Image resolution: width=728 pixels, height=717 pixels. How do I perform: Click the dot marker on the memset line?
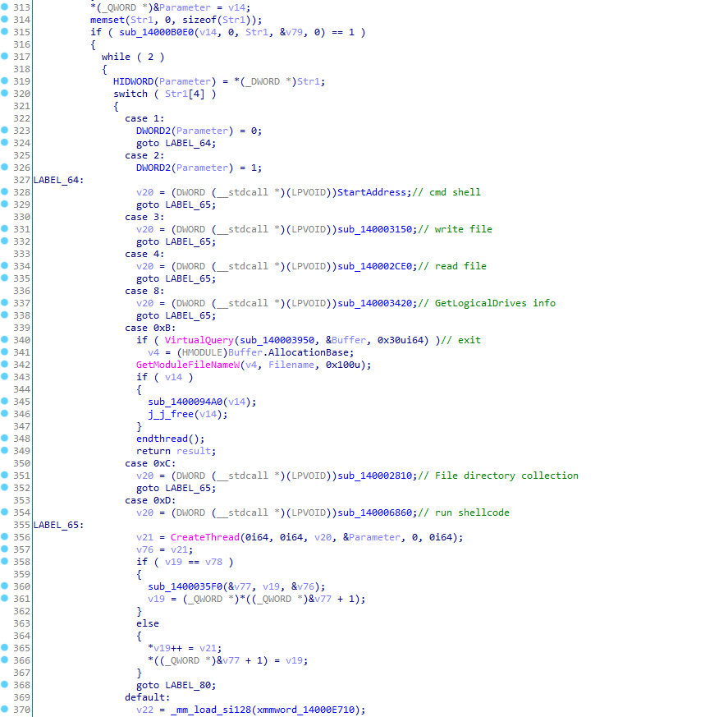click(6, 19)
